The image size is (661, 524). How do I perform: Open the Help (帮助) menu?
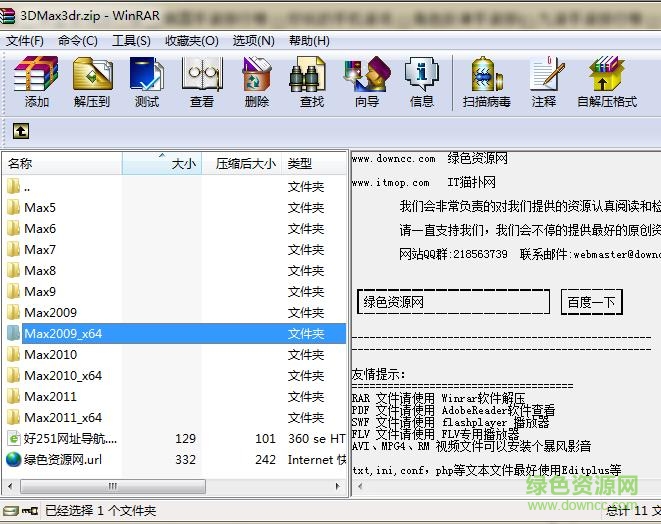(x=309, y=41)
